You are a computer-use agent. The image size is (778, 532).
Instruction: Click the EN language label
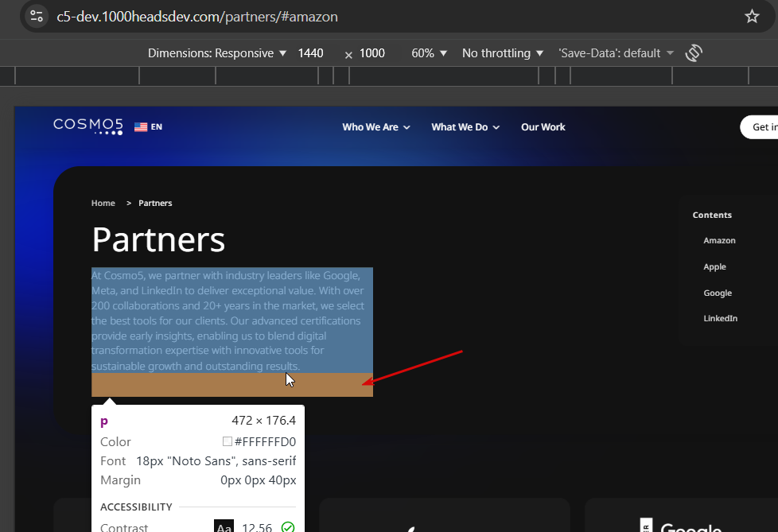point(156,127)
